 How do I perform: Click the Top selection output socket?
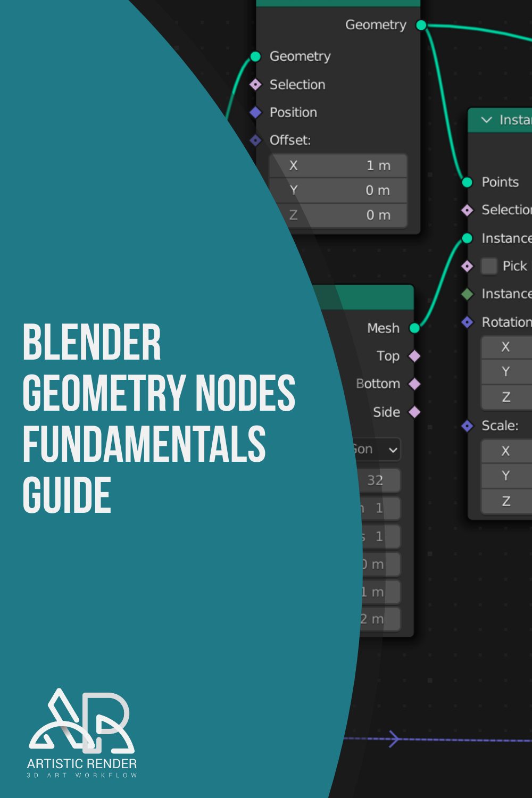[414, 356]
